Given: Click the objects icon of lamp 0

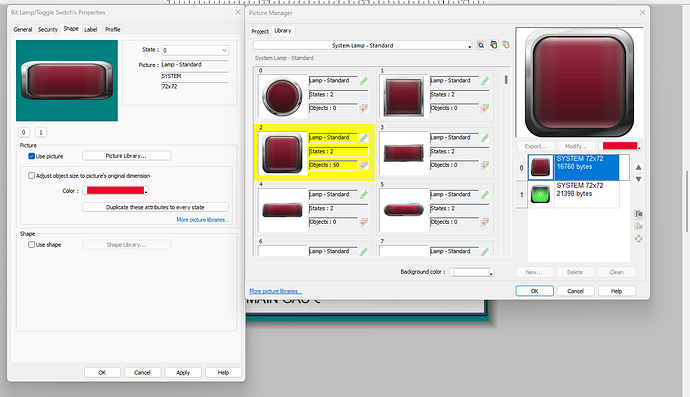Looking at the screenshot, I should pos(363,108).
